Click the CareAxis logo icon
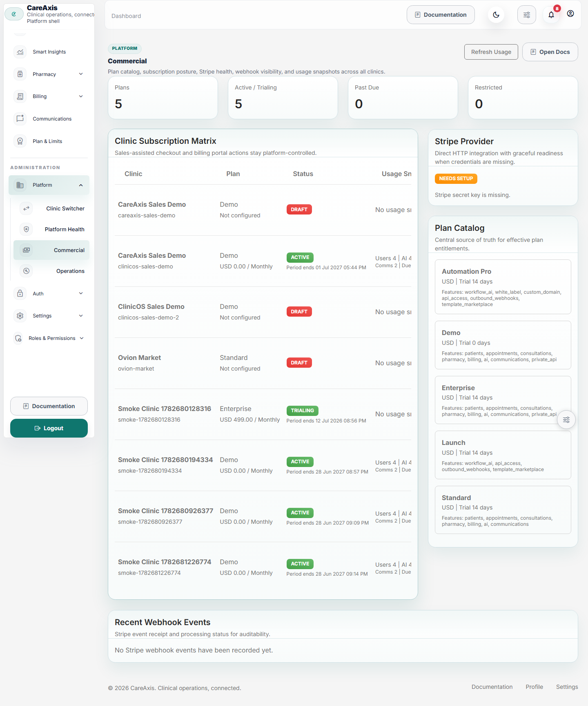This screenshot has height=706, width=588. pyautogui.click(x=14, y=14)
